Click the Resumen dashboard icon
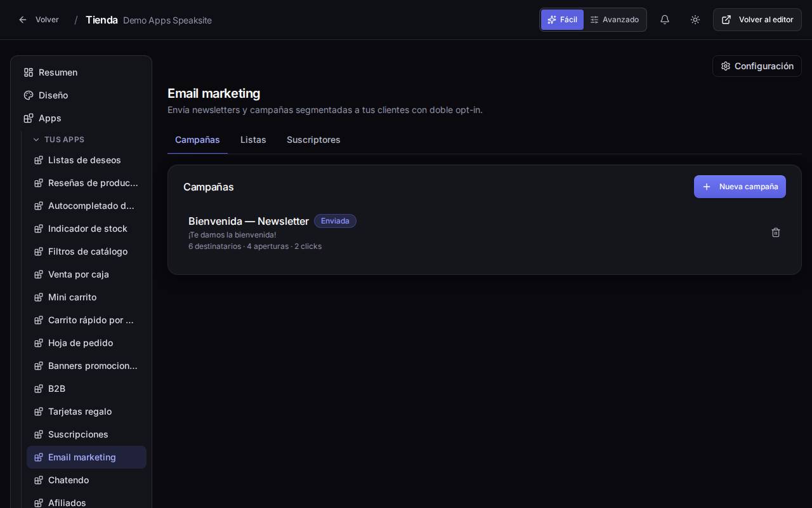Image resolution: width=812 pixels, height=508 pixels. click(29, 72)
